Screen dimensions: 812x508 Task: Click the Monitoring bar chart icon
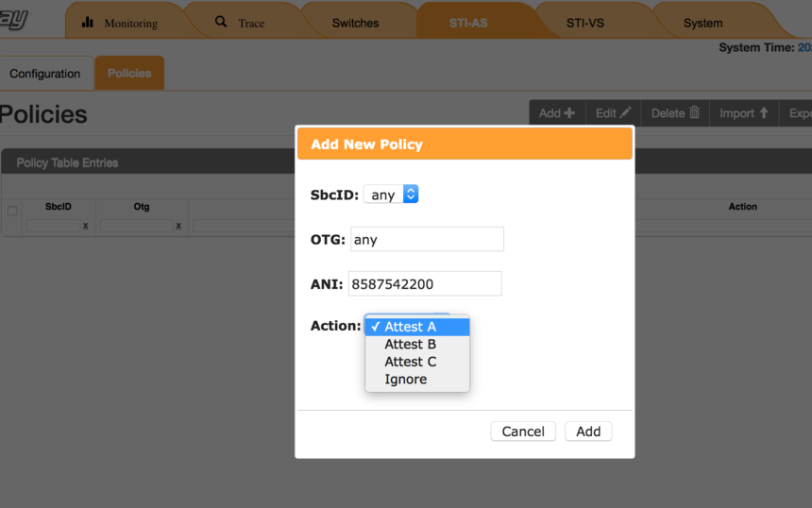(x=88, y=22)
